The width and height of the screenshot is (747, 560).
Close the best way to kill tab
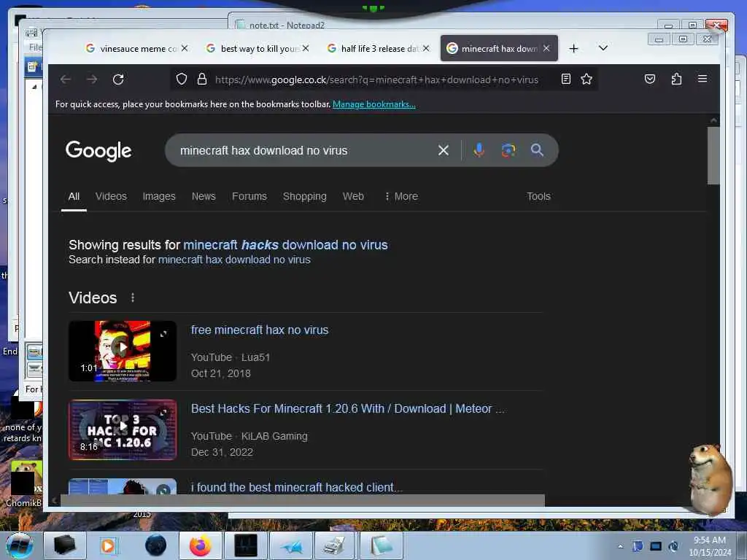pyautogui.click(x=306, y=49)
